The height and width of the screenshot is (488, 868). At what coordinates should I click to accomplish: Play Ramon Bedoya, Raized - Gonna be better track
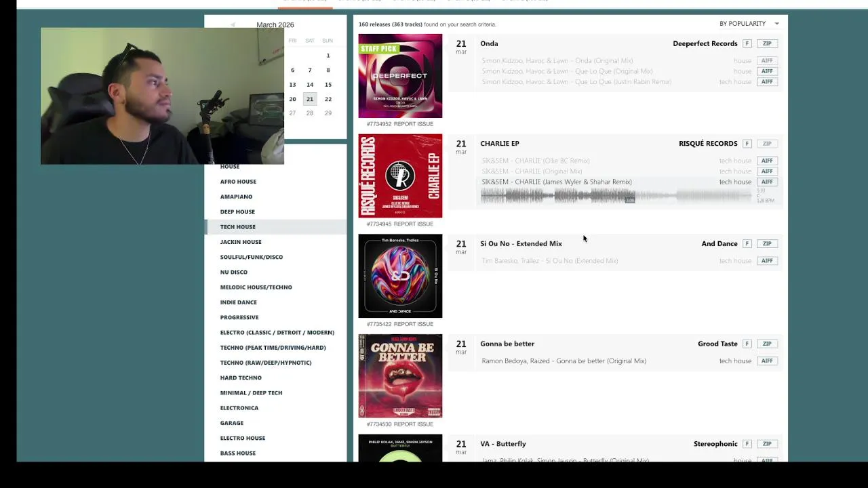pos(564,361)
